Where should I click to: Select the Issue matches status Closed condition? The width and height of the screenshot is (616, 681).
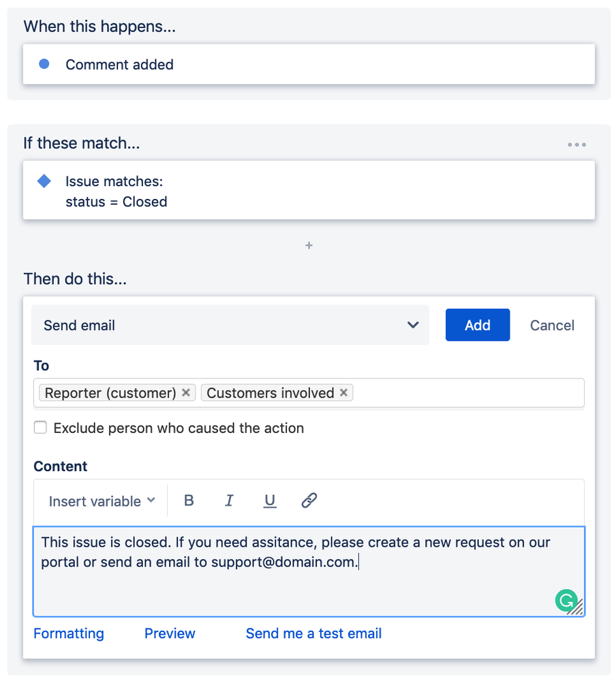click(116, 191)
